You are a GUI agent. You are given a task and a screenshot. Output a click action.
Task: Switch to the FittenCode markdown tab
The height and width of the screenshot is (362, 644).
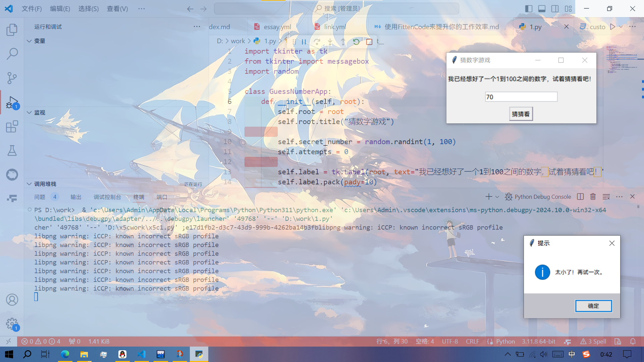(441, 27)
